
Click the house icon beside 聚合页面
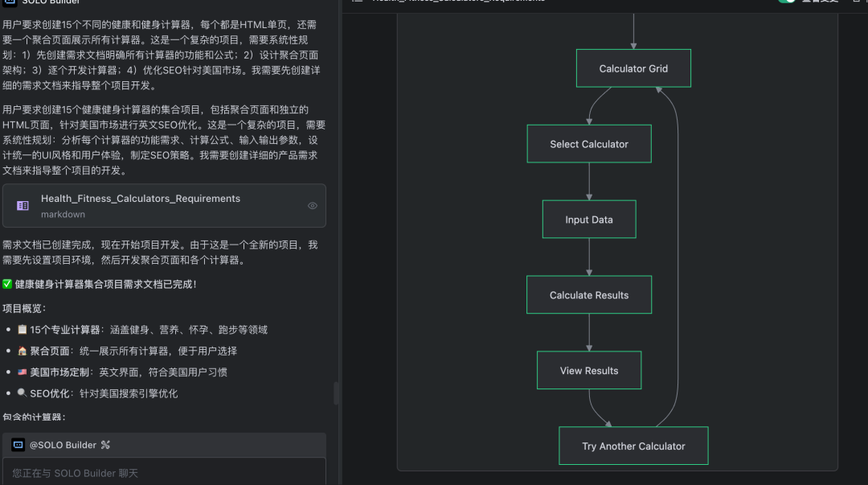coord(22,351)
